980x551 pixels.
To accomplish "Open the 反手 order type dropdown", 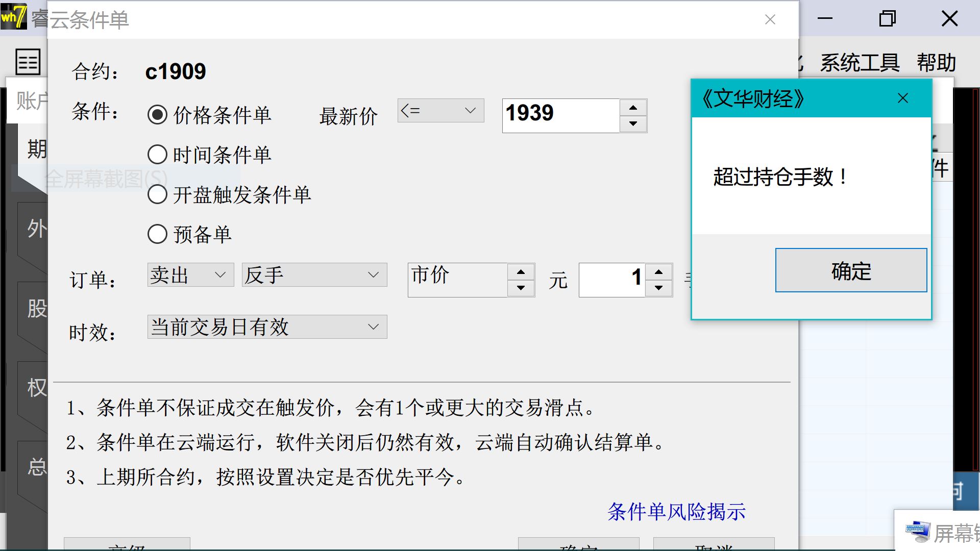I will pos(314,275).
